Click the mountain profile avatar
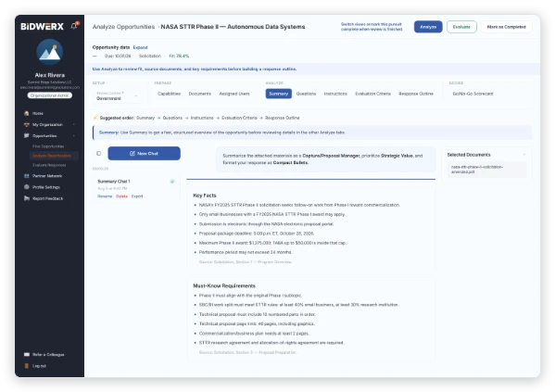Viewport: 555px width, 392px height. (49, 52)
